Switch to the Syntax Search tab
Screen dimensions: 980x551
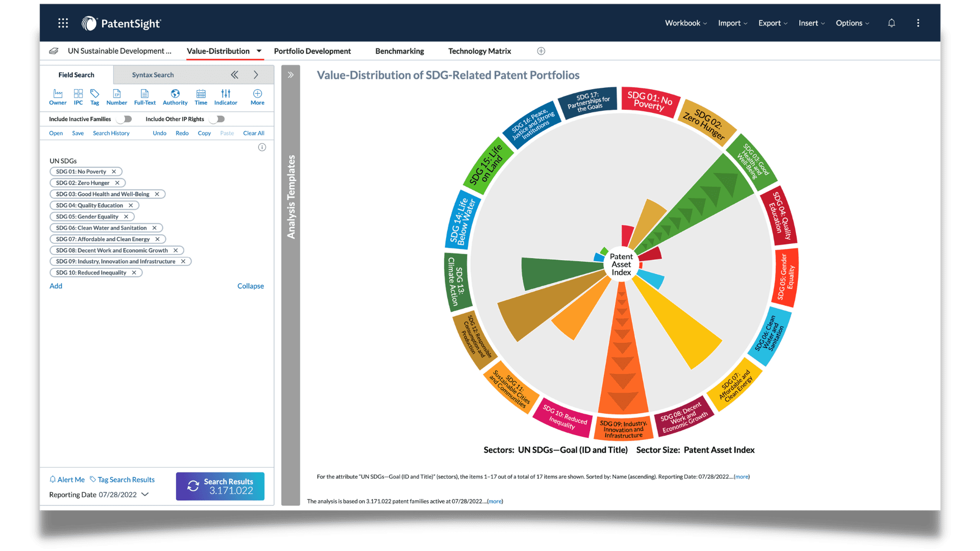[153, 75]
